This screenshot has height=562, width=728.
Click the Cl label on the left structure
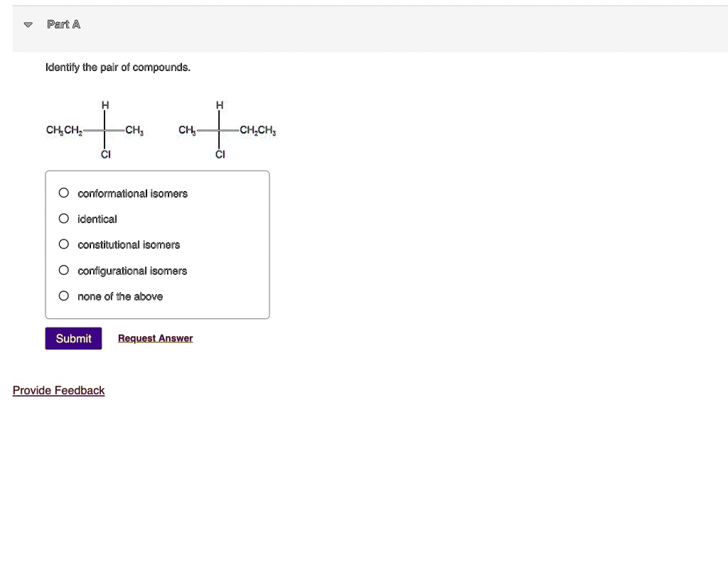(105, 154)
